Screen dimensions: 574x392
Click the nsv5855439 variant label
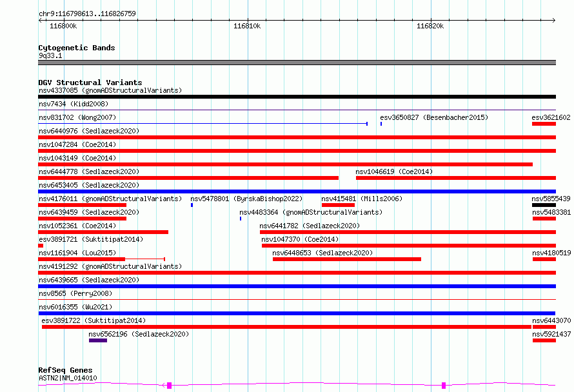click(551, 199)
